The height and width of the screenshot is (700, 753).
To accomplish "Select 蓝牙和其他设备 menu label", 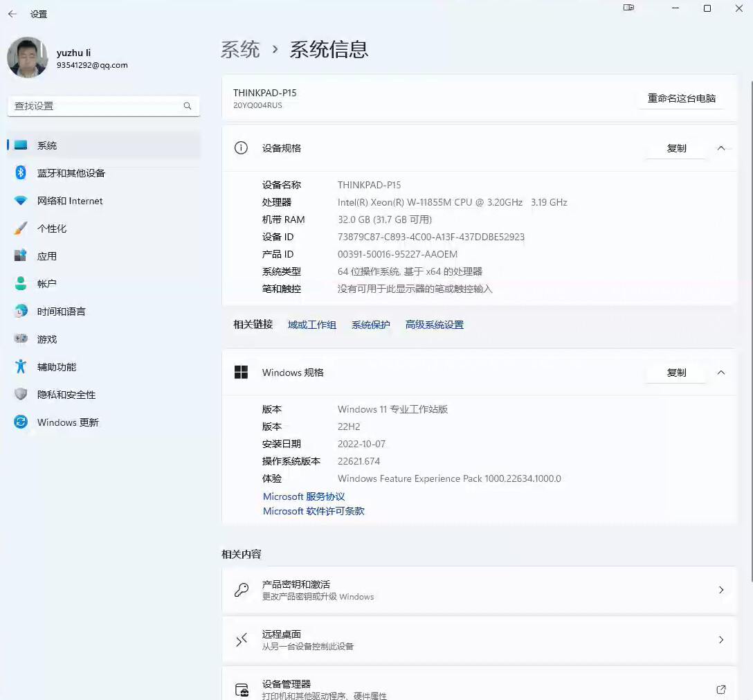I will pos(71,173).
